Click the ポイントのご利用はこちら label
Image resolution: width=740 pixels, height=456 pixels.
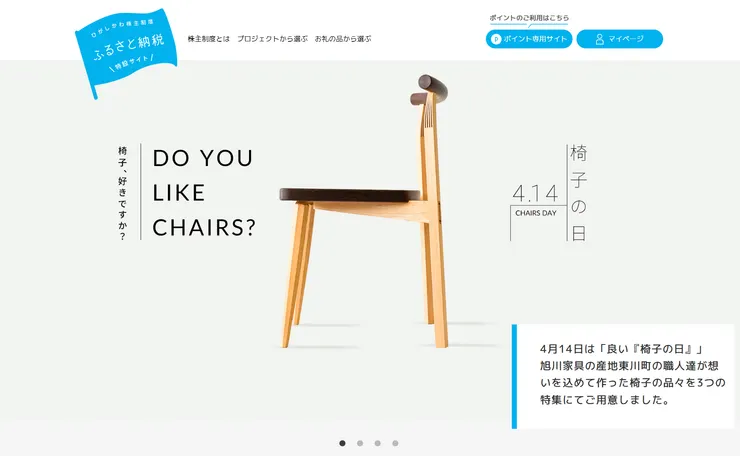pyautogui.click(x=529, y=18)
